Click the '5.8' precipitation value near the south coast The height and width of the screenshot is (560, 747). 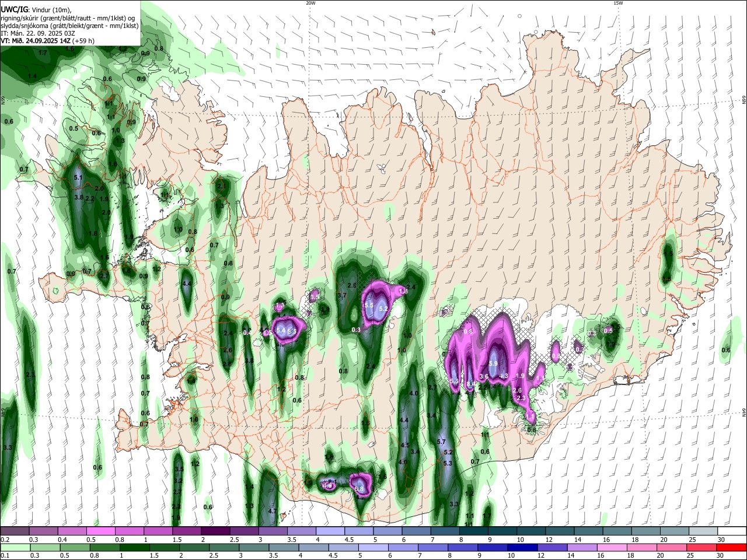click(x=359, y=489)
